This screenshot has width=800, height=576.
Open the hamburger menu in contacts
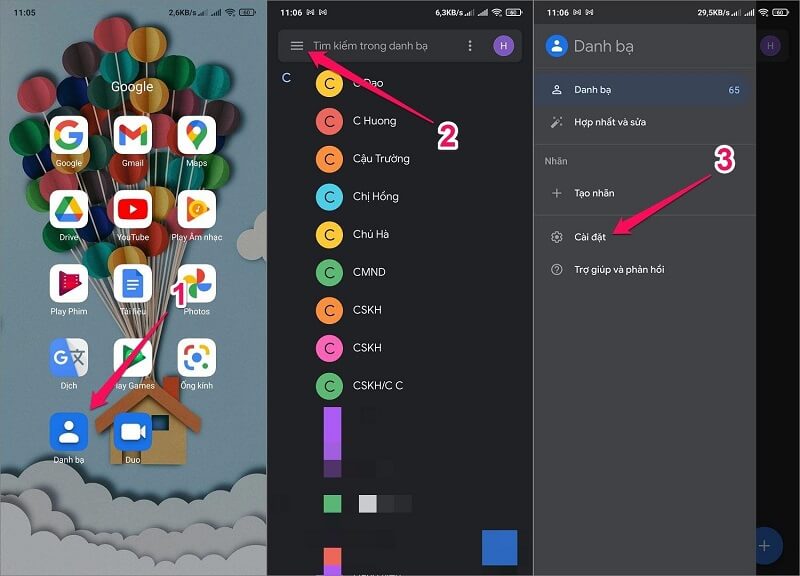pyautogui.click(x=297, y=46)
